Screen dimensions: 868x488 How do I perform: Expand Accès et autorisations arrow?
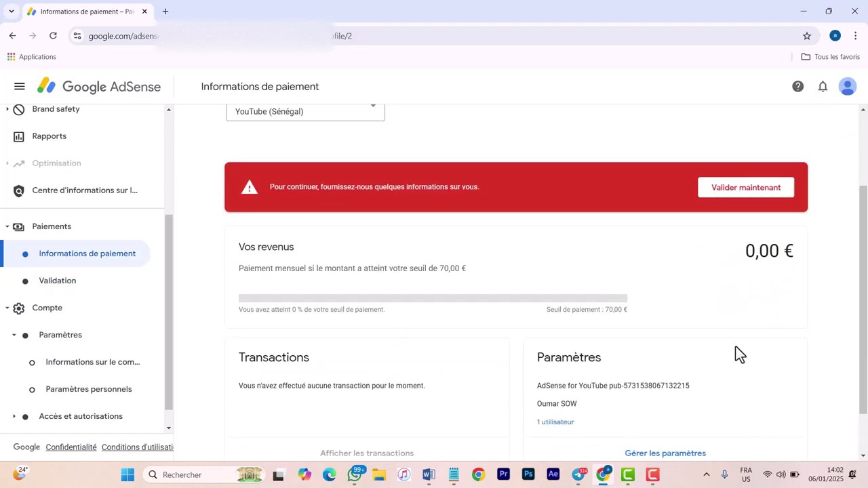14,416
